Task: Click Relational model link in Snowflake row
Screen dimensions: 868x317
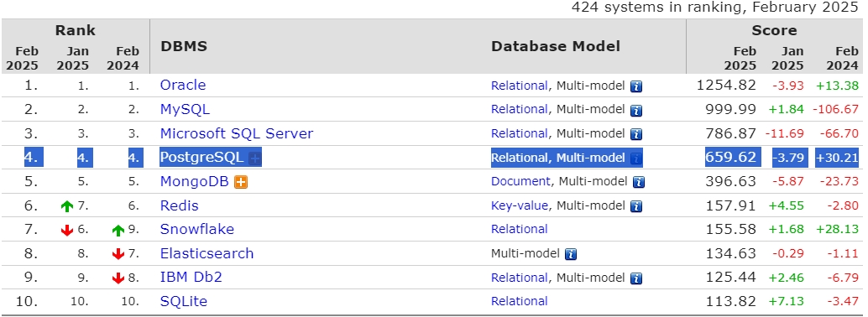Action: pos(520,229)
